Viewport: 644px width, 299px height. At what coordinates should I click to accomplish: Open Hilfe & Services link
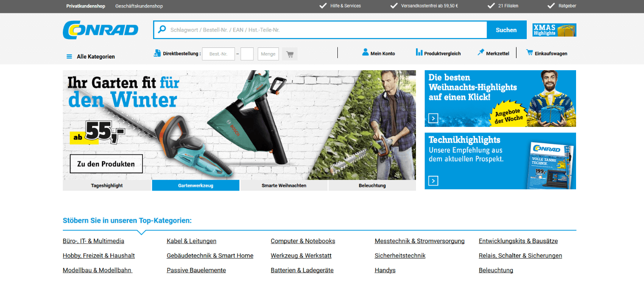tap(345, 6)
